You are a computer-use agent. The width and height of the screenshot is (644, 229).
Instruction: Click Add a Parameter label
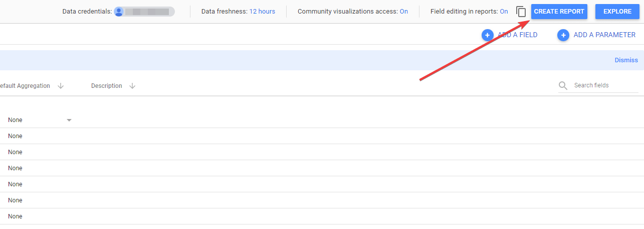coord(604,35)
